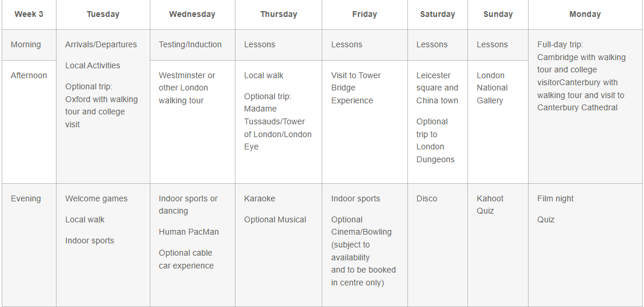Select the Monday column header
This screenshot has height=307, width=644.
tap(585, 14)
